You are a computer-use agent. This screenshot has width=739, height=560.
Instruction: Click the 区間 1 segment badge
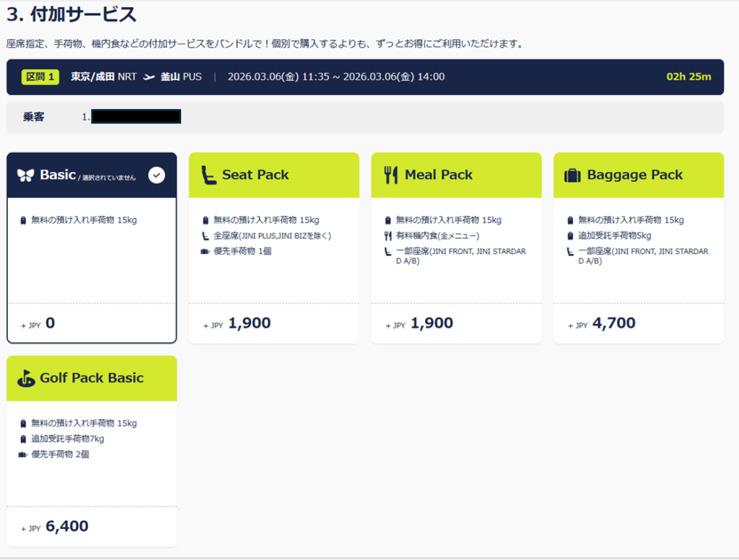[40, 77]
